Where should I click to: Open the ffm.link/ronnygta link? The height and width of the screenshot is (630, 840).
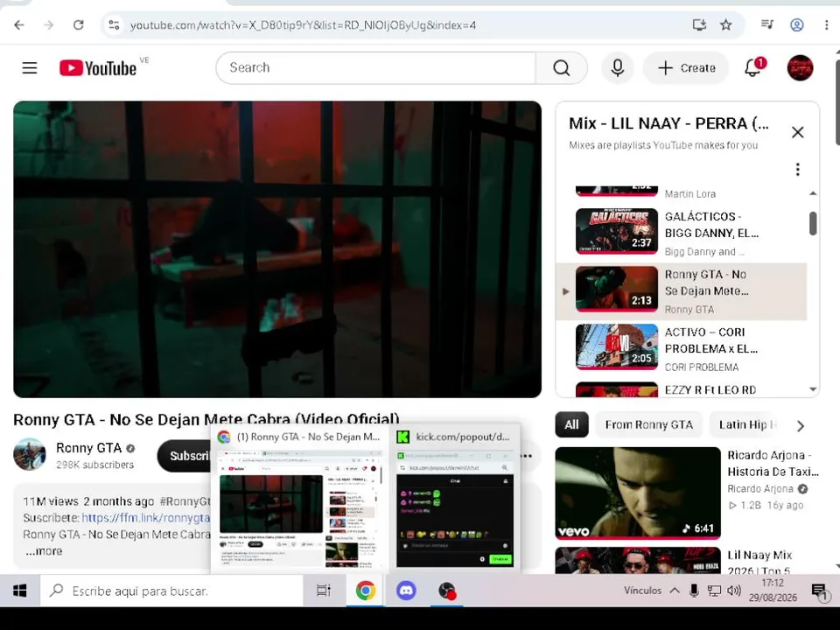(x=146, y=517)
